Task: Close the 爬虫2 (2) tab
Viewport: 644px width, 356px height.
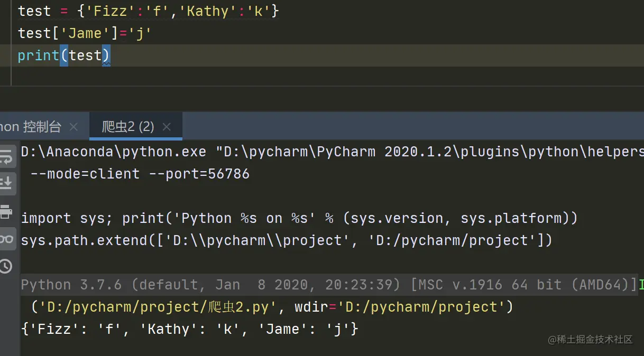Action: tap(167, 127)
